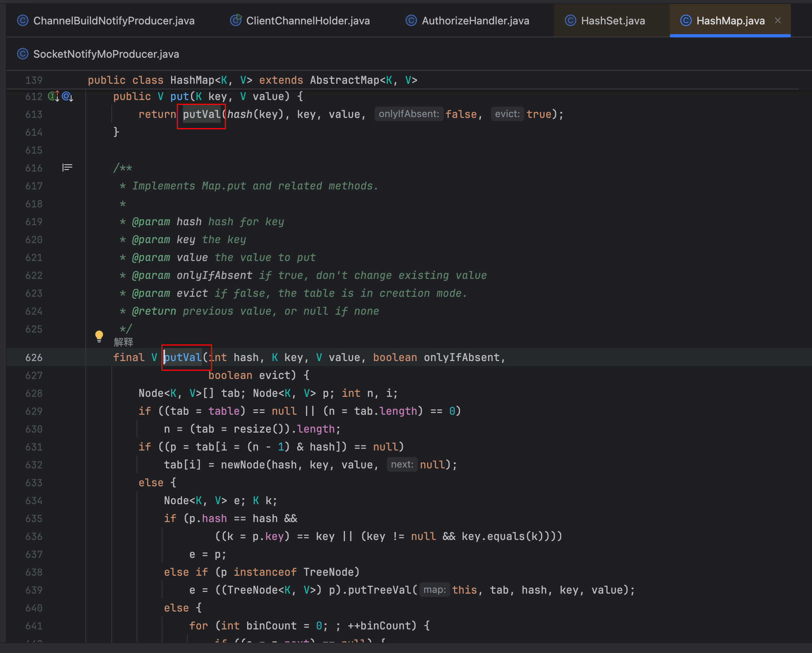Click the ClientChannelHolder.java class icon
Screen dimensions: 812x653
236,20
